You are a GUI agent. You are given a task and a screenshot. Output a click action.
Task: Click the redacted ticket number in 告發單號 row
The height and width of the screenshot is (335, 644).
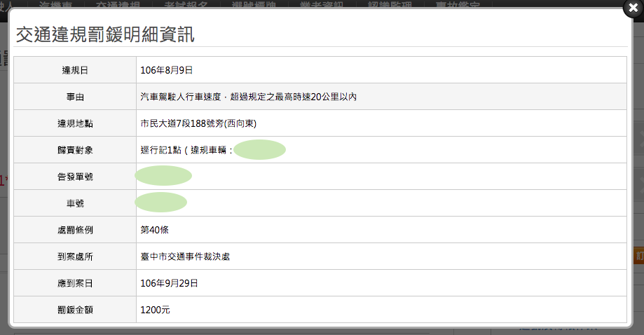pos(163,176)
